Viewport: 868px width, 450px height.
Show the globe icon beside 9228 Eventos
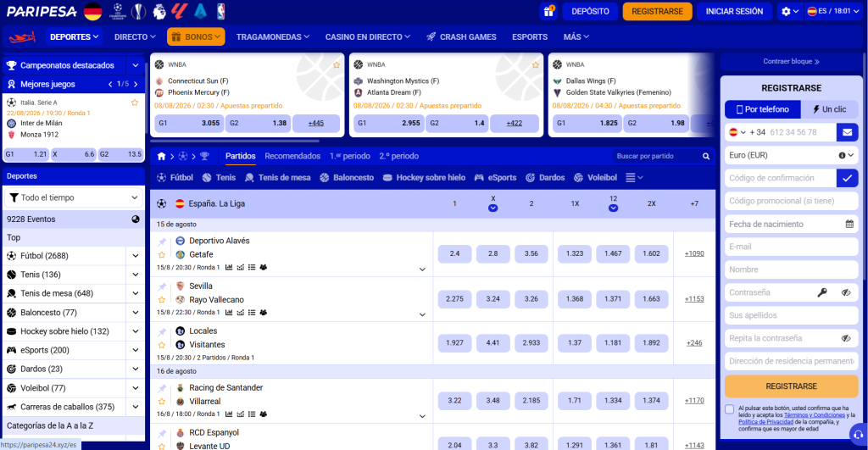click(135, 219)
